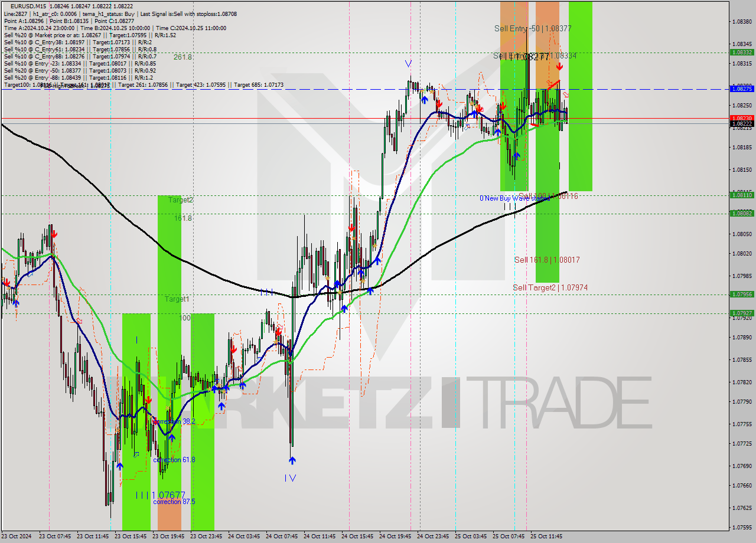Click the '23 Oct 2024' time axis label
The height and width of the screenshot is (543, 756).
[x=17, y=537]
